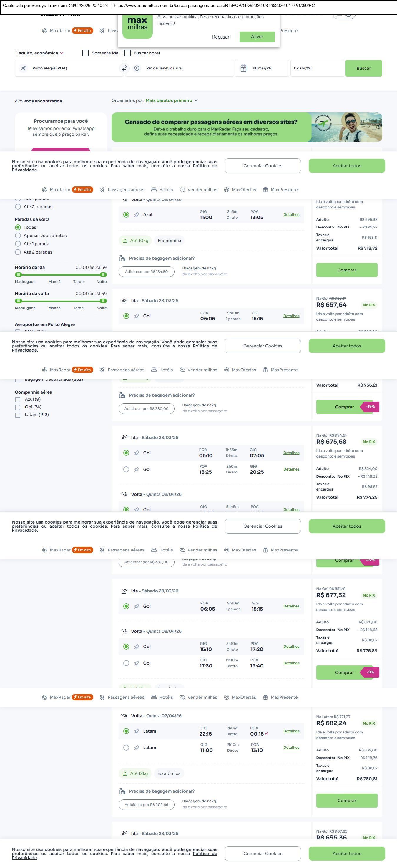
Task: Click the calendar icon by departure date
Action: pyautogui.click(x=243, y=68)
